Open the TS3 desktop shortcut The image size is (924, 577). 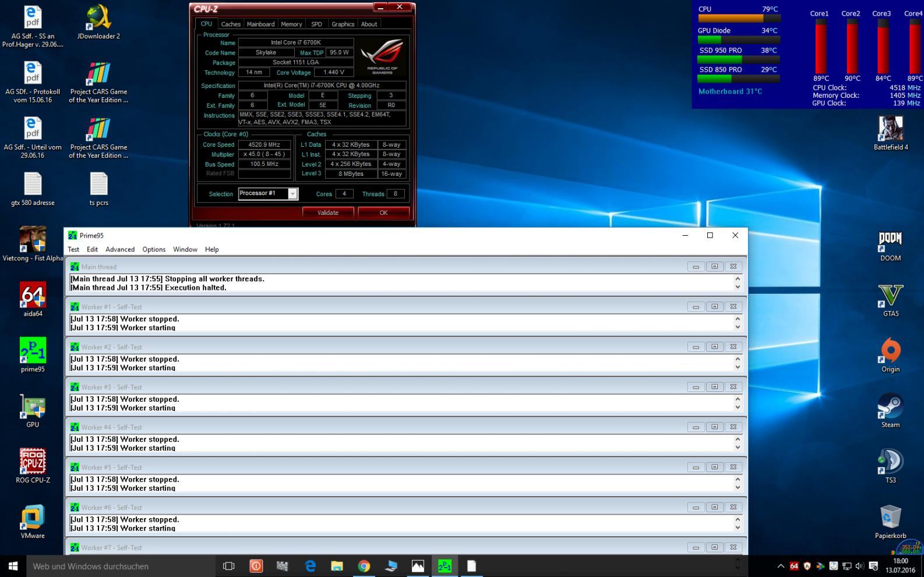tap(890, 466)
